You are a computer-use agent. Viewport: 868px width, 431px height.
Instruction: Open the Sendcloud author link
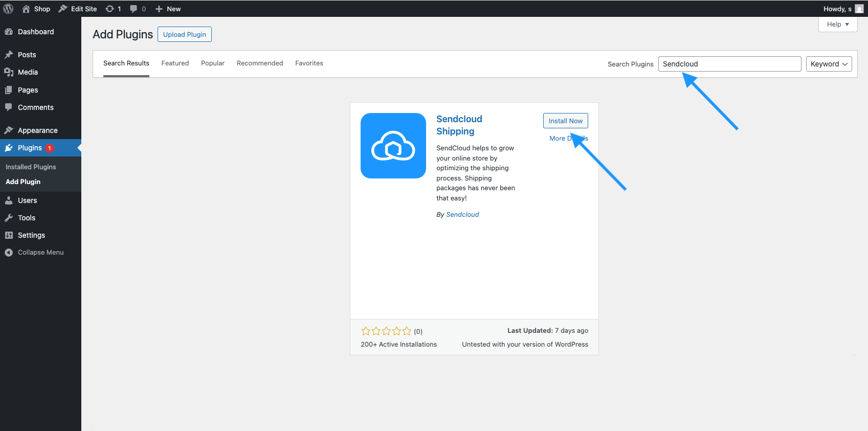pos(462,215)
